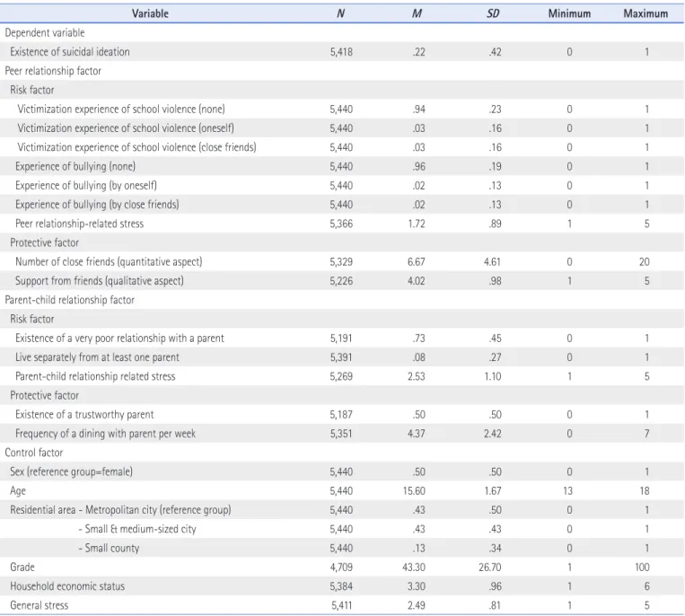Select 'Parent-child relationship related stress' label
The image size is (685, 616).
pos(95,376)
